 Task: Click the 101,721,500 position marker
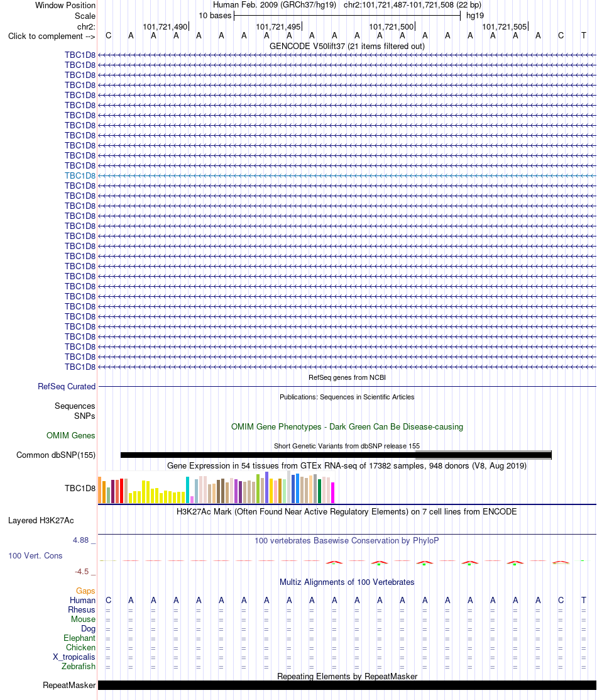(x=392, y=27)
